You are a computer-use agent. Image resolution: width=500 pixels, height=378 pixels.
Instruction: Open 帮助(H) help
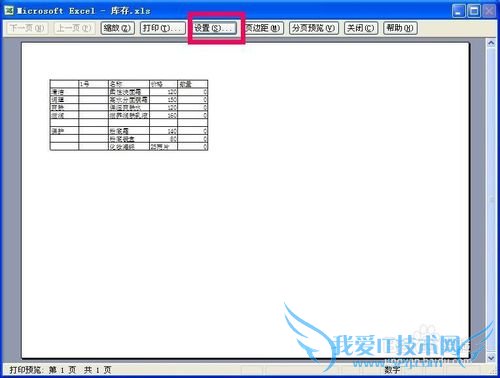point(400,28)
